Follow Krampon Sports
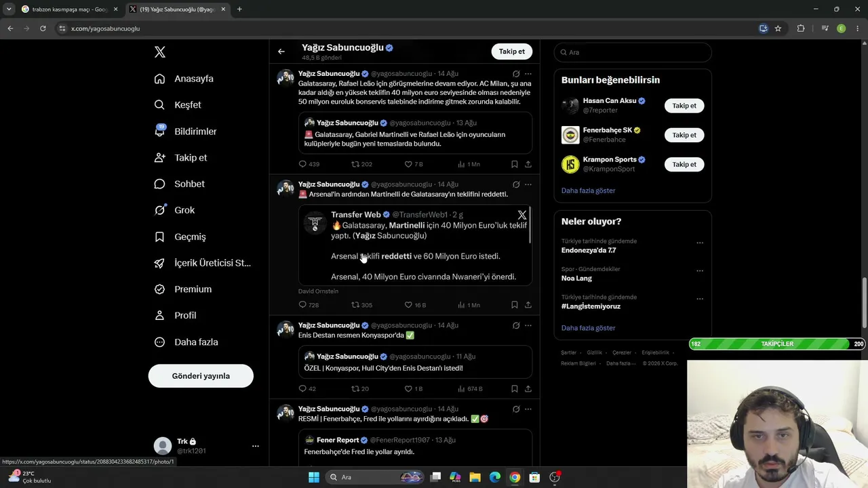 [x=684, y=164]
